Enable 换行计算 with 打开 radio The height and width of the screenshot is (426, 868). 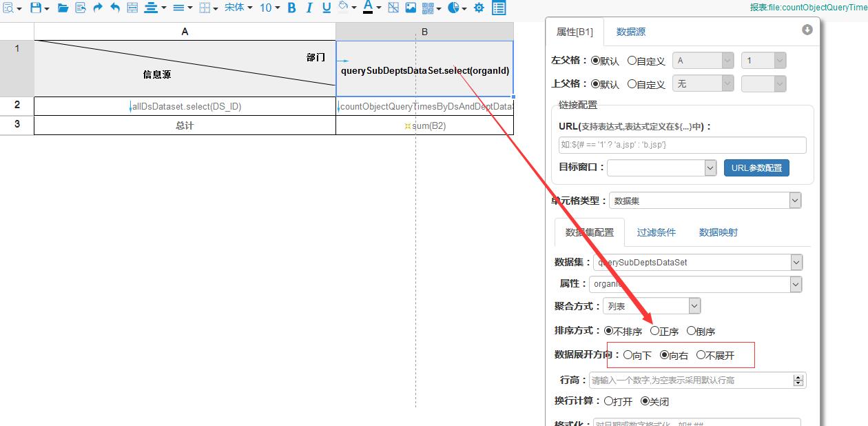[609, 400]
